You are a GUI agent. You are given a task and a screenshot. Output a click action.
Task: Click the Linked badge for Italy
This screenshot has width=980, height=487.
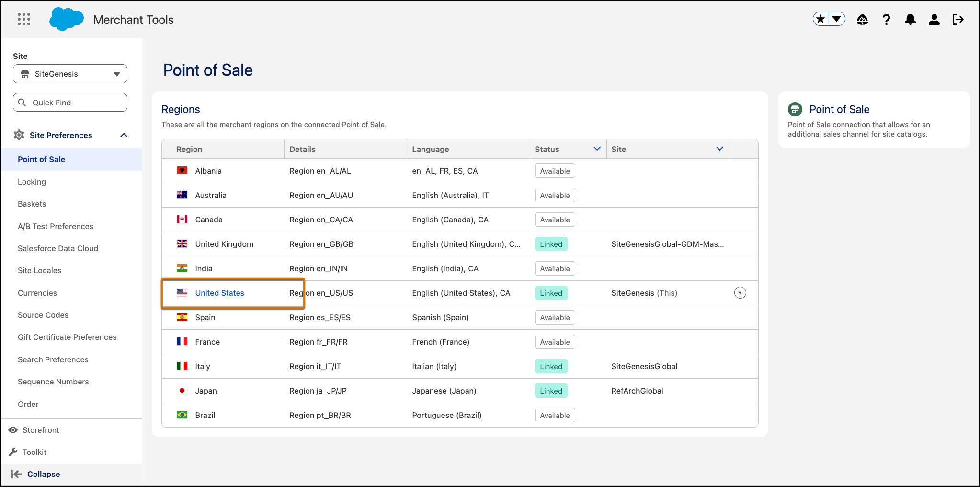(x=551, y=367)
